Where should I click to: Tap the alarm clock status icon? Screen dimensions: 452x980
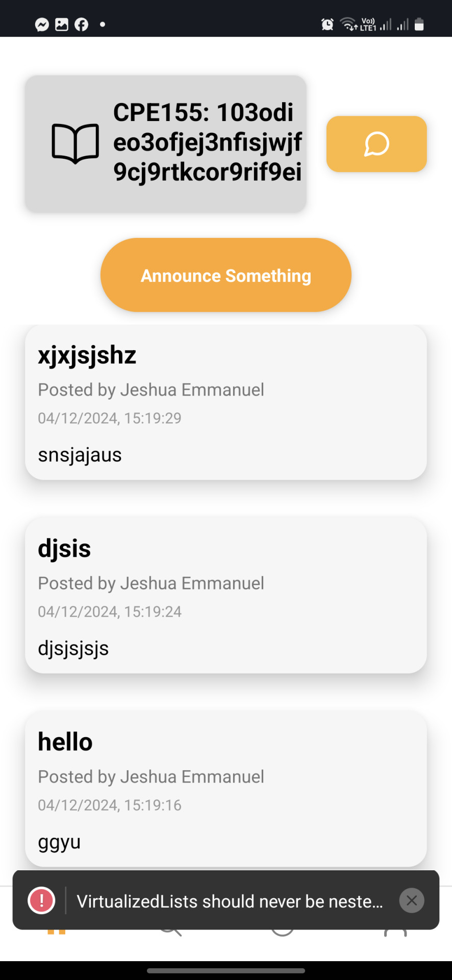(x=328, y=24)
